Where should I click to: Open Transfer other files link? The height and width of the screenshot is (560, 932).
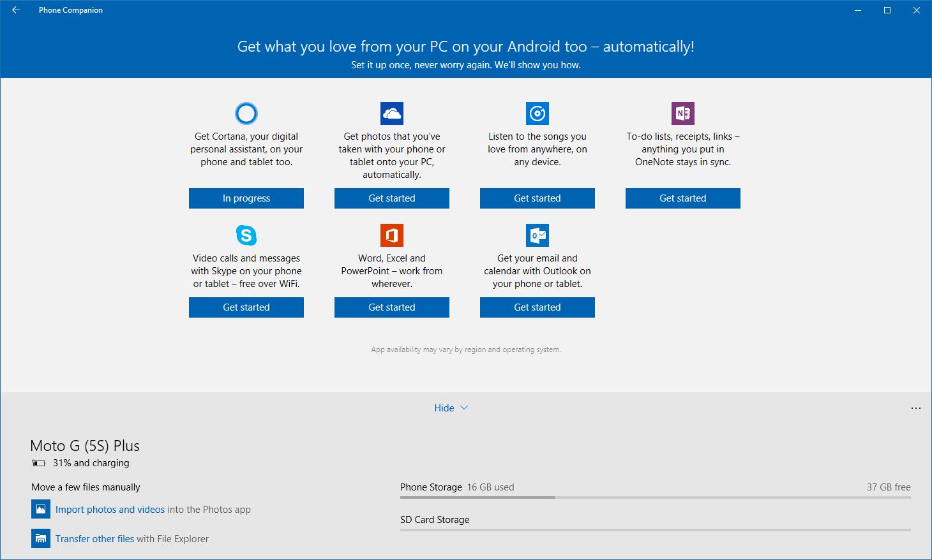94,539
